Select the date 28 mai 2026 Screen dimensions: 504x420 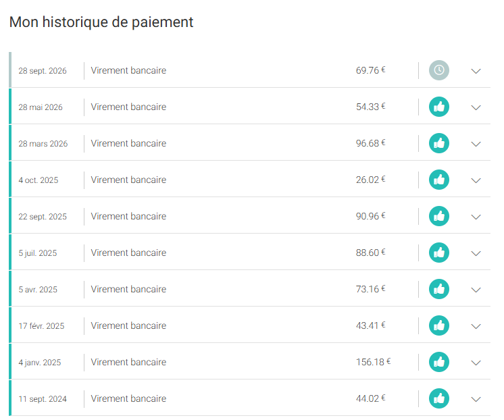(41, 107)
